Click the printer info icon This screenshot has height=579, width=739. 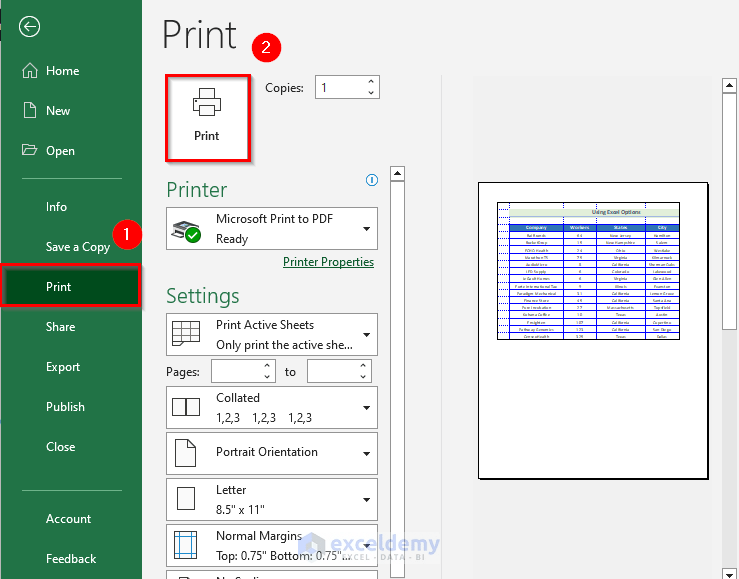point(372,180)
